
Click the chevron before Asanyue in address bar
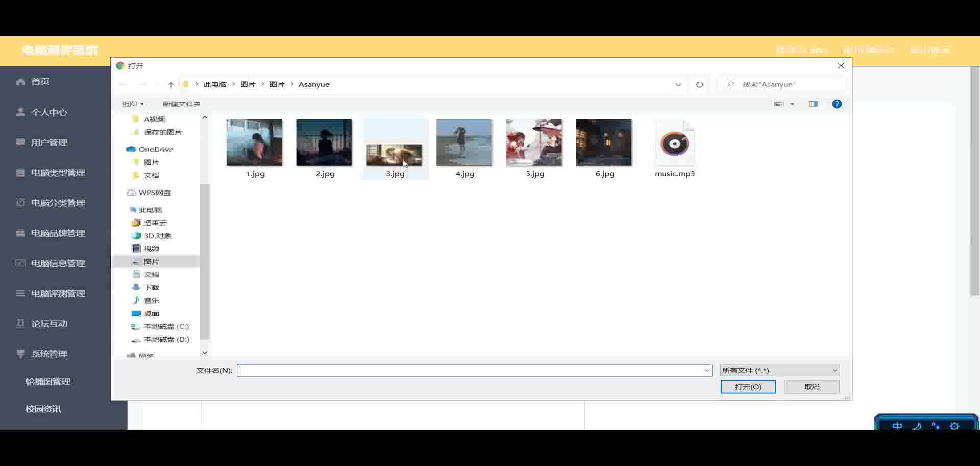click(x=292, y=84)
